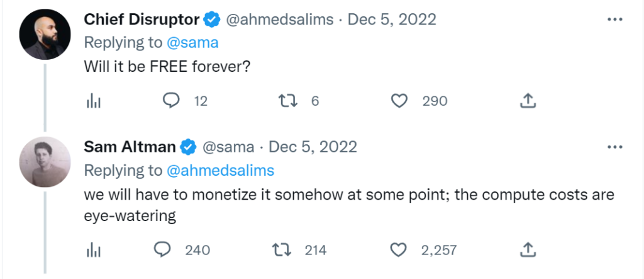Reply to Chief Disruptor's tweet

(x=171, y=101)
